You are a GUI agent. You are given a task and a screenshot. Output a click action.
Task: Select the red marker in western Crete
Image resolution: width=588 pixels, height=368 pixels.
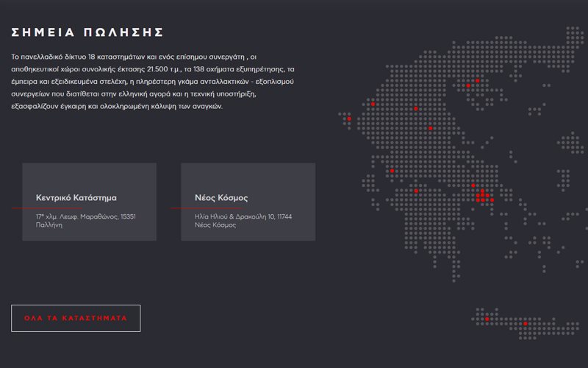pyautogui.click(x=487, y=319)
